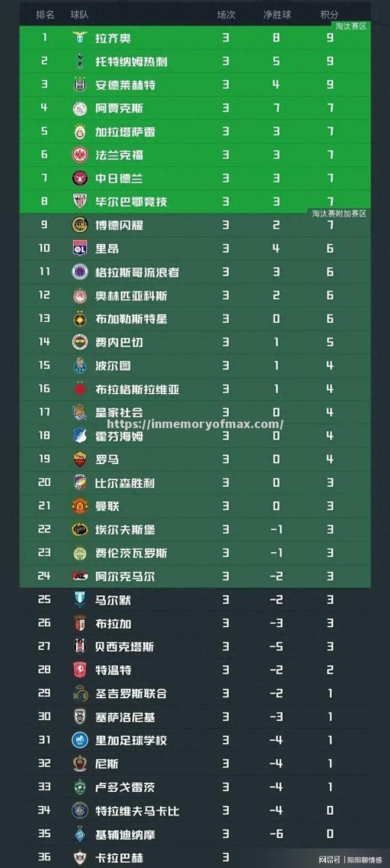Click the 积分 column header

coord(329,15)
